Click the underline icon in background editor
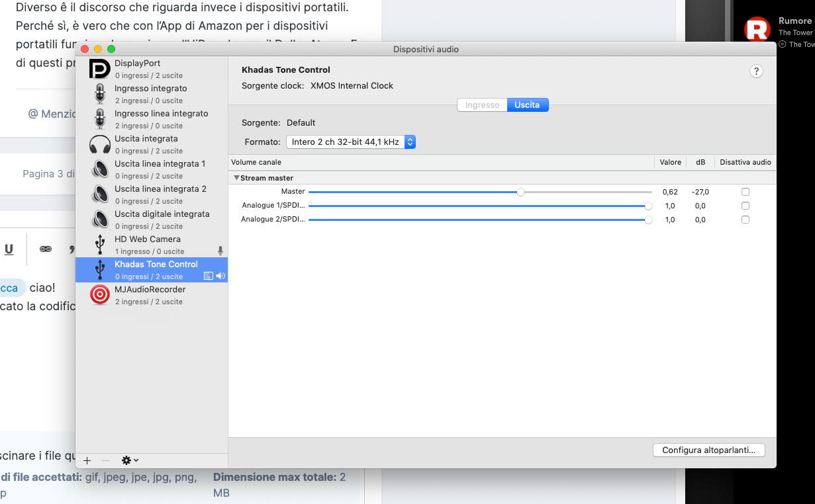The height and width of the screenshot is (504, 815). (9, 249)
